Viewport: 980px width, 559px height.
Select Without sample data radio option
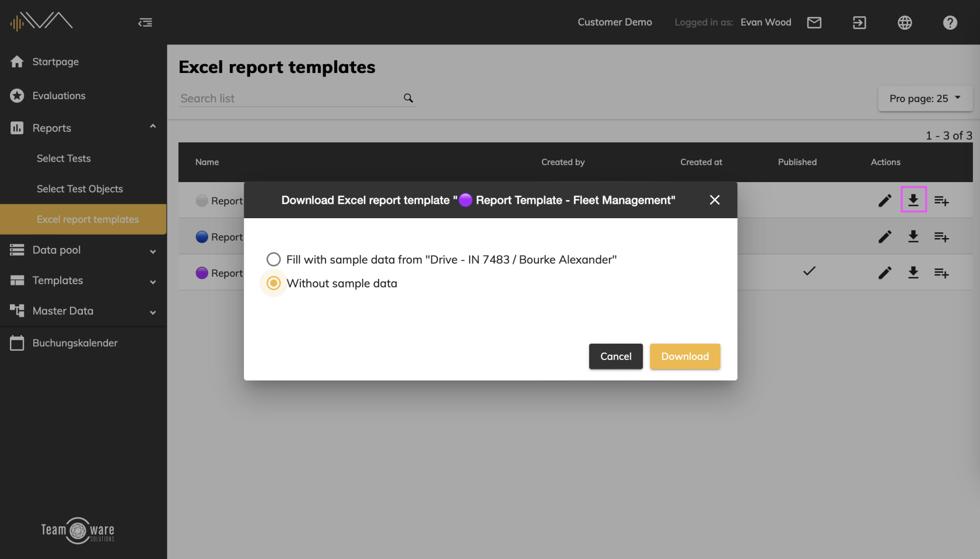[x=274, y=283]
